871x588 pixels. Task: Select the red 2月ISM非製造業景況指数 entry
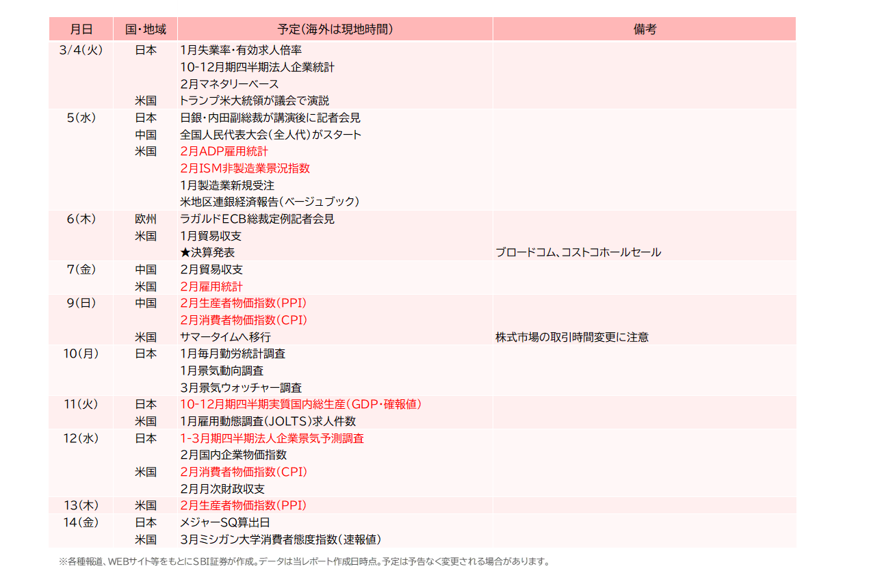coord(245,168)
